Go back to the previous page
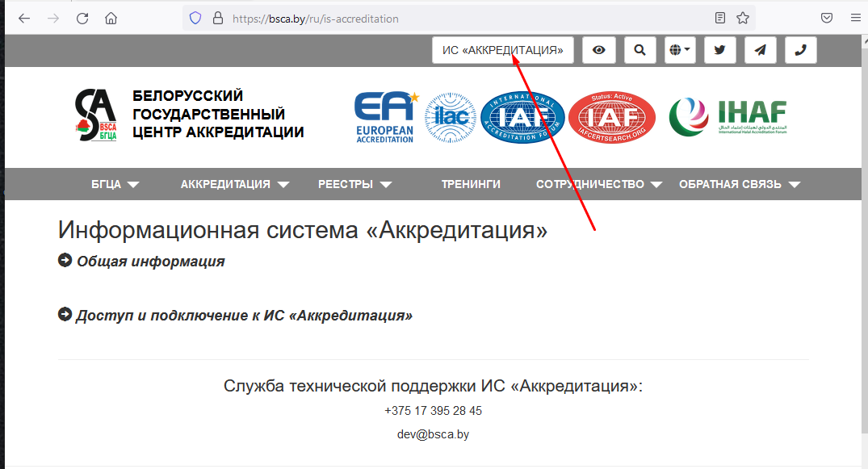 [x=24, y=19]
